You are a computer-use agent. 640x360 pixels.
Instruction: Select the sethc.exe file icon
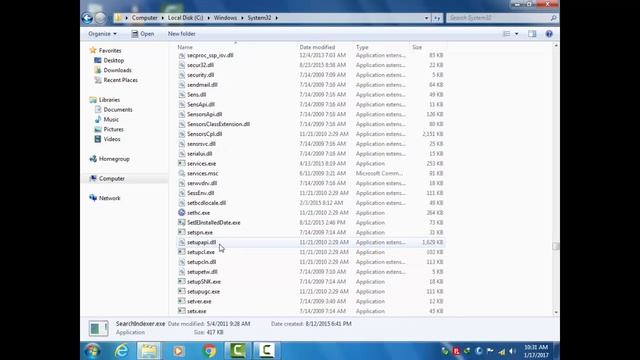click(182, 213)
